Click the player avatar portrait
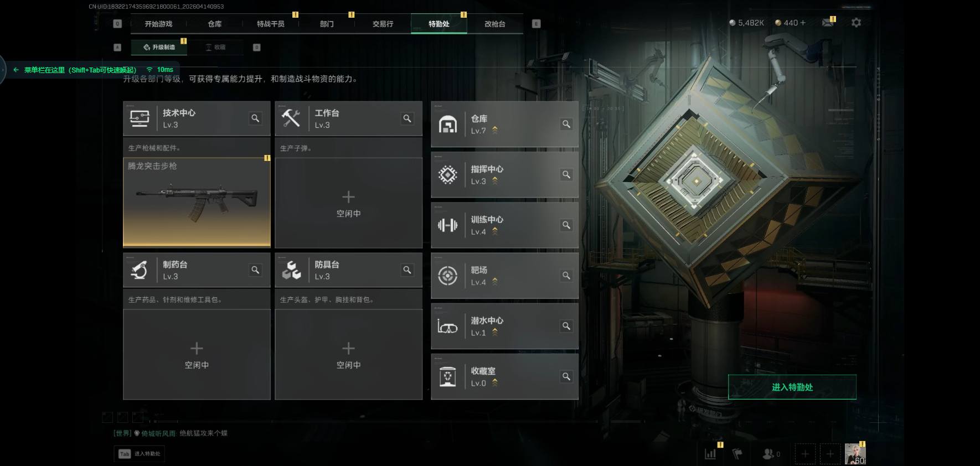The image size is (980, 466). pyautogui.click(x=855, y=453)
